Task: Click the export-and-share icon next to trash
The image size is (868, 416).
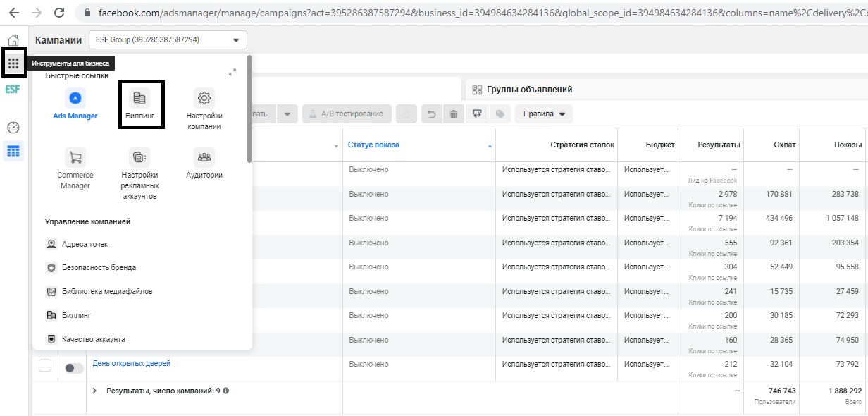Action: tap(477, 114)
